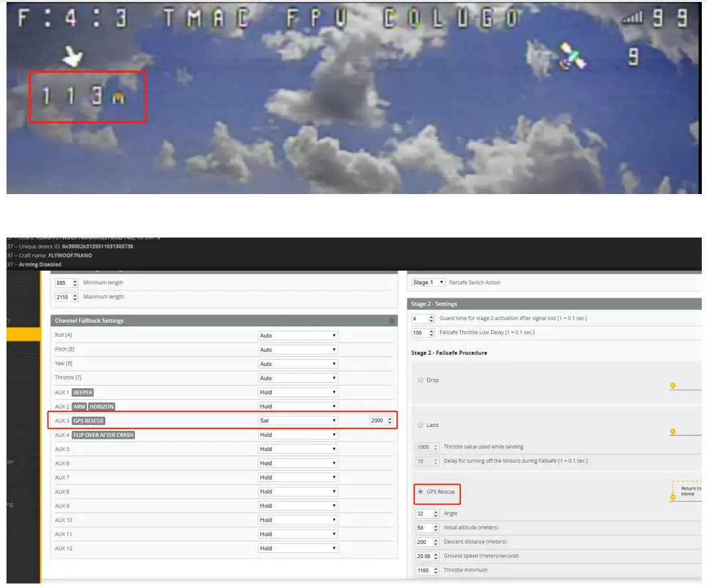Screen dimensions: 707x588
Task: Open the Yaw [R] fallback dropdown
Action: pyautogui.click(x=298, y=364)
